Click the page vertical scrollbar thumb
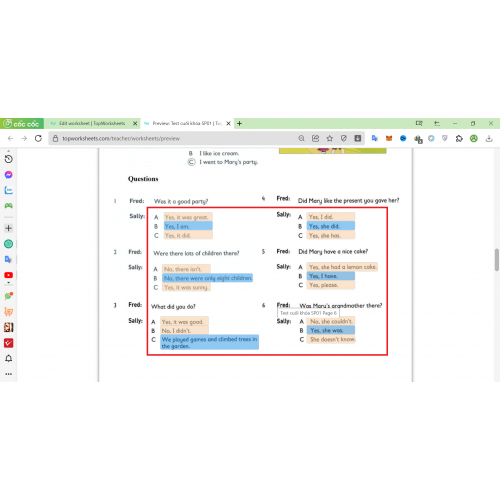 point(497,259)
